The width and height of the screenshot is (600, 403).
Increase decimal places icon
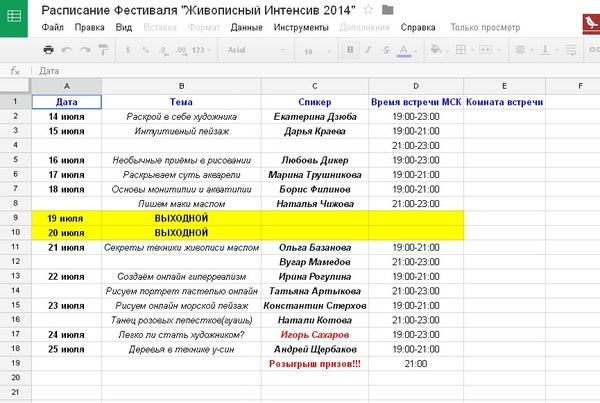[181, 51]
